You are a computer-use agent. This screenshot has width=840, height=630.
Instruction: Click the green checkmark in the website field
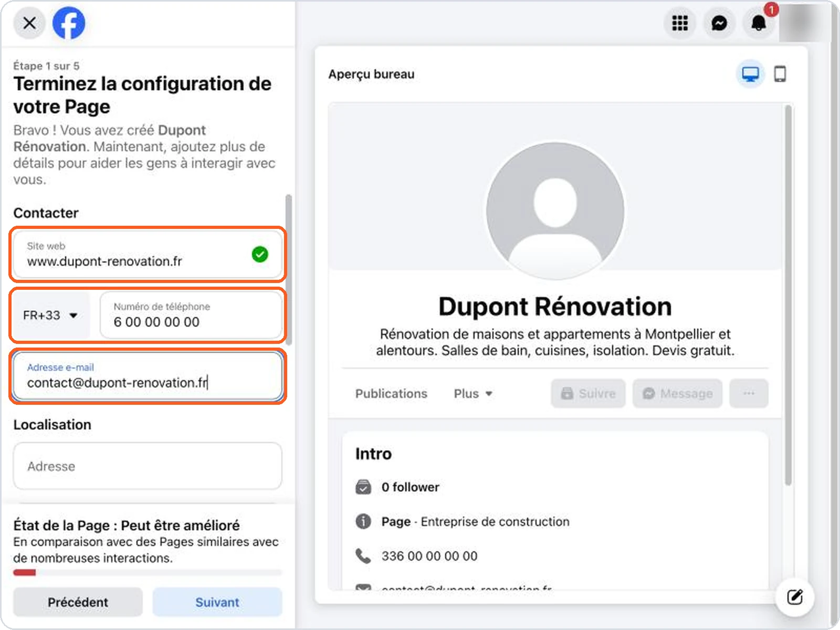[260, 255]
